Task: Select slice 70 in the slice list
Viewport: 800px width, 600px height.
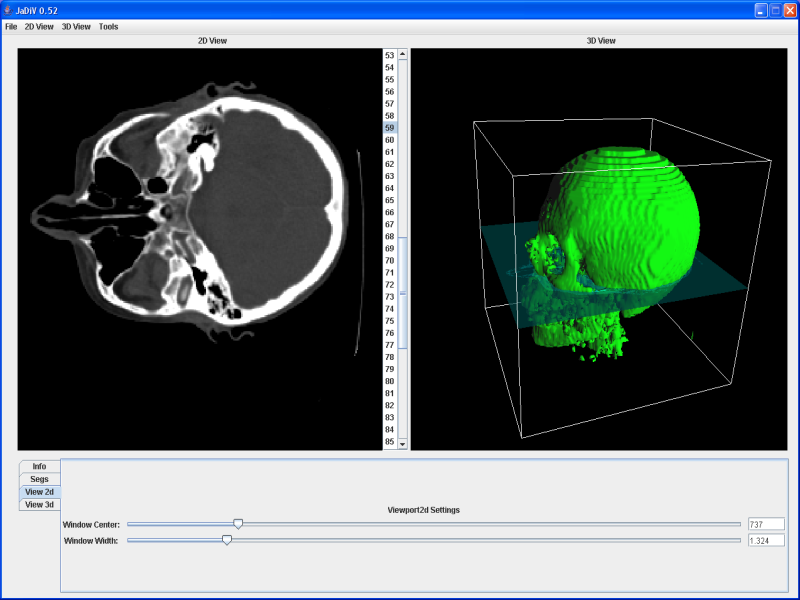Action: click(x=389, y=260)
